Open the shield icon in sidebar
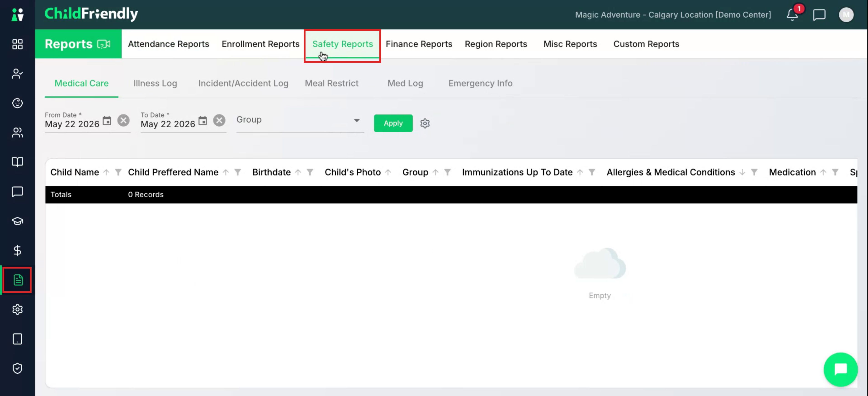 (17, 368)
